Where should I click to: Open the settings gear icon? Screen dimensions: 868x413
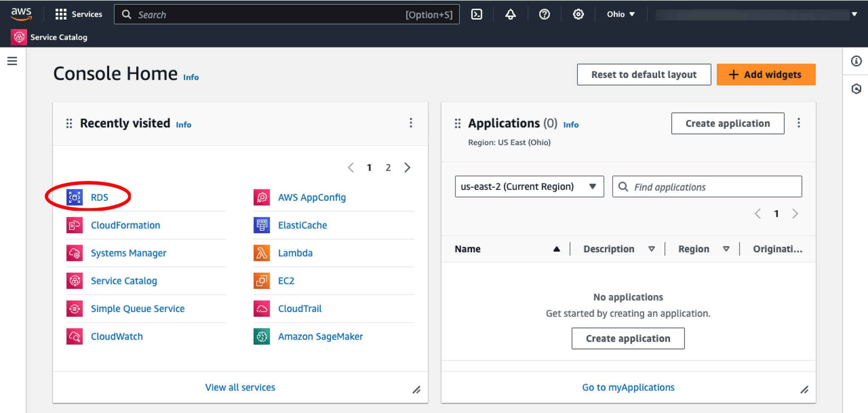click(x=579, y=14)
